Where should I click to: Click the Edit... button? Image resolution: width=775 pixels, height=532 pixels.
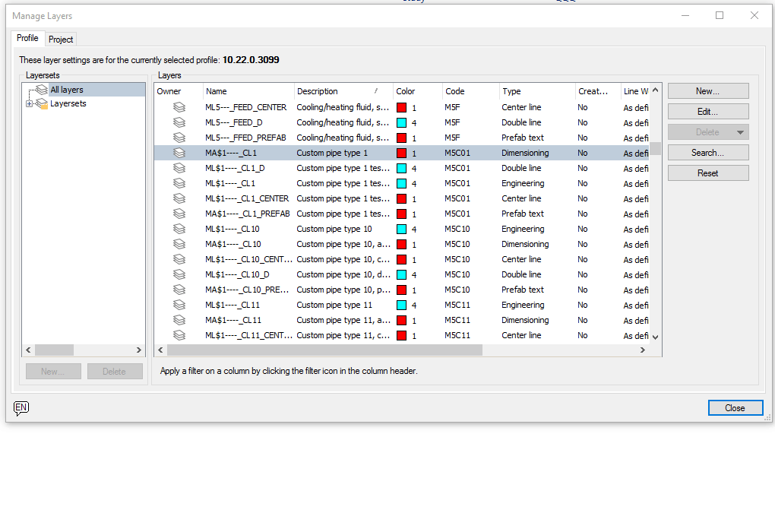(x=708, y=112)
